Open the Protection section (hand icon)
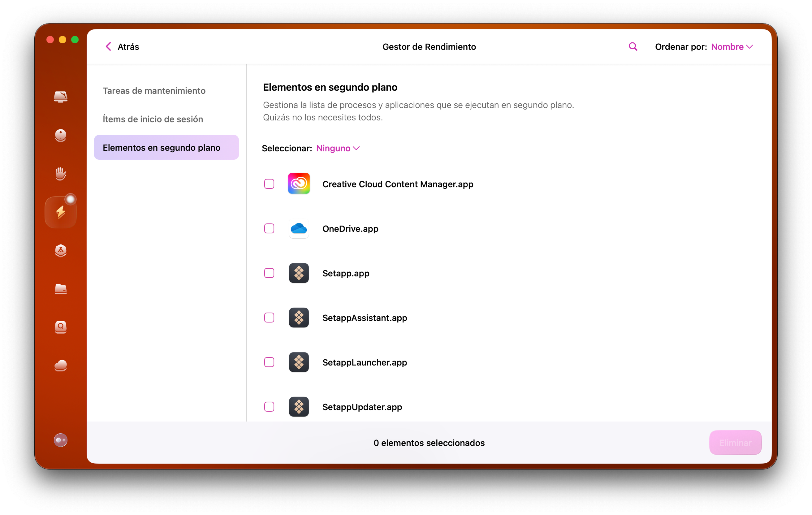Viewport: 812px width, 515px height. 61,174
